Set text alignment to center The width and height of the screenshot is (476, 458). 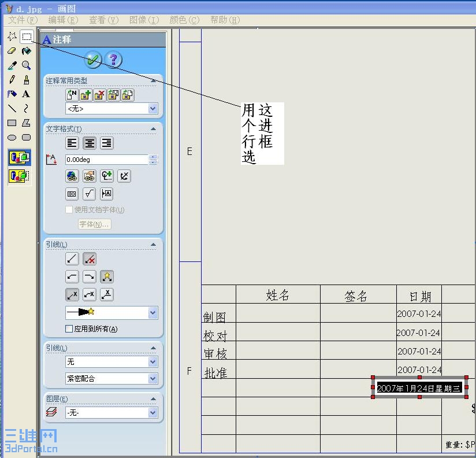tap(89, 143)
